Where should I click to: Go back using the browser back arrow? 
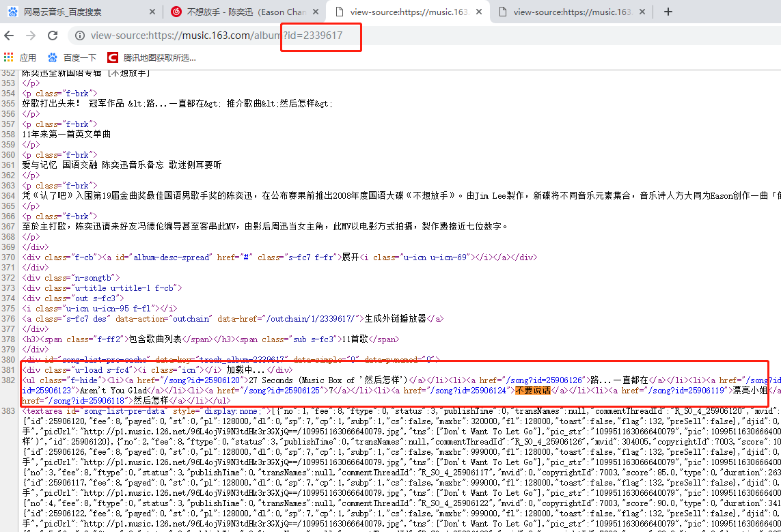[x=9, y=36]
